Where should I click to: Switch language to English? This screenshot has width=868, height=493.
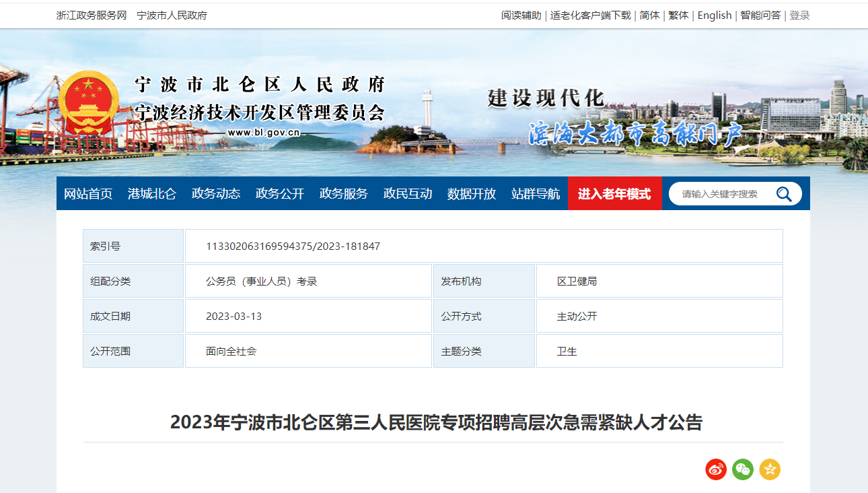click(x=714, y=15)
